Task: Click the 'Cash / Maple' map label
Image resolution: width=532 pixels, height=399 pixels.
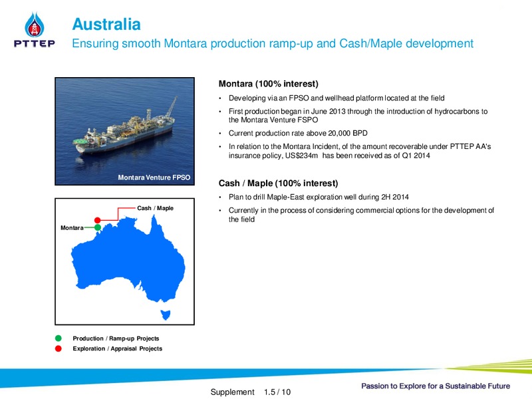Action: 155,208
